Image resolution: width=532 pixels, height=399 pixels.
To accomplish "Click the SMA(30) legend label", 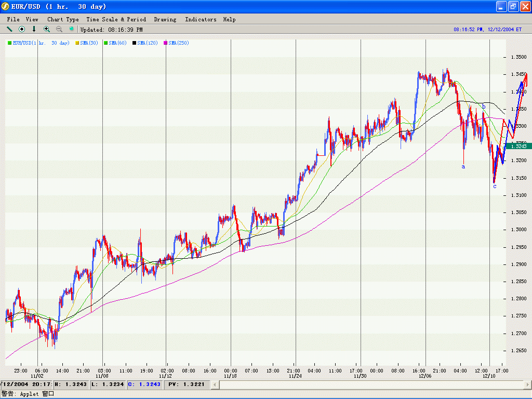I will pos(89,43).
